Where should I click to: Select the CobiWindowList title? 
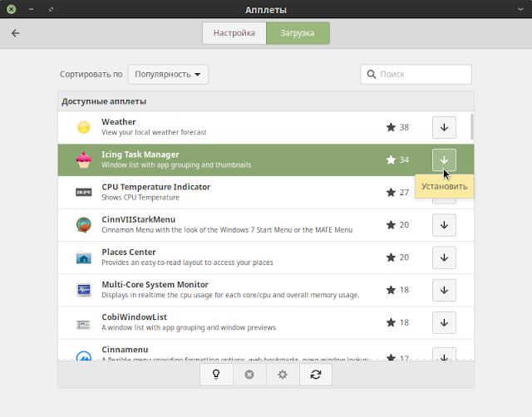tap(135, 317)
